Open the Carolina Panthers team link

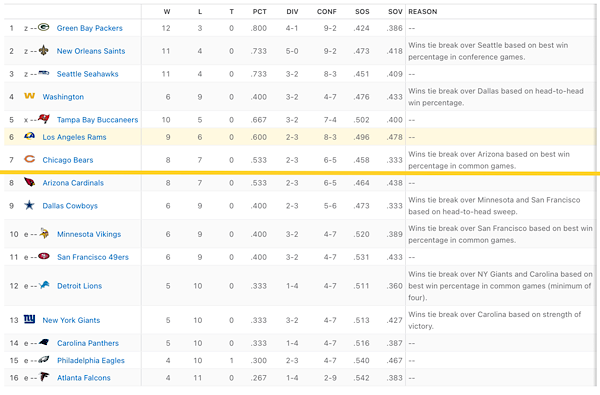tap(88, 343)
